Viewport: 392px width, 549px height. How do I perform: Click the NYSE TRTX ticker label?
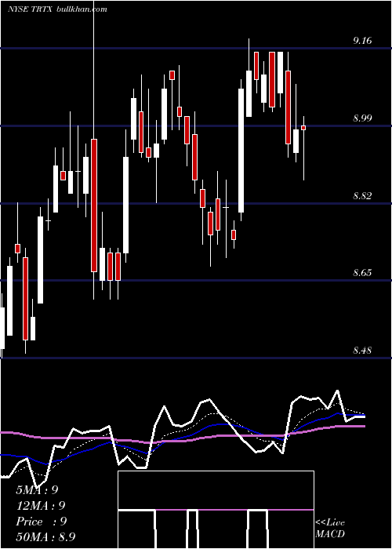(30, 9)
